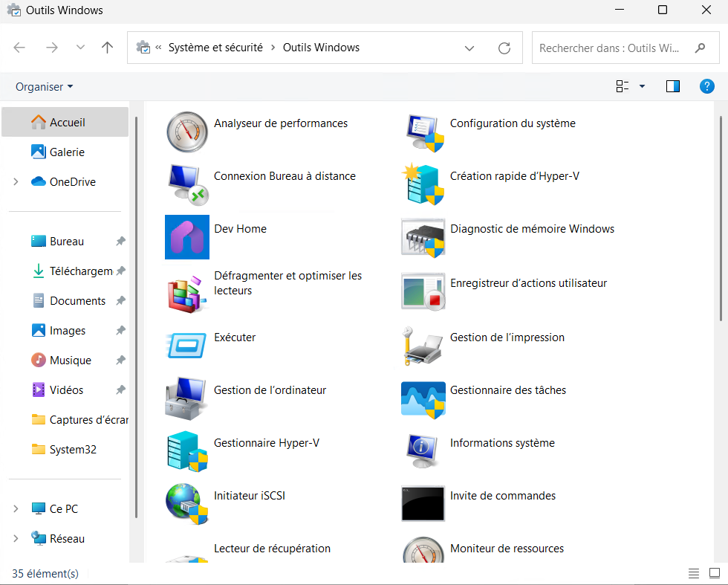The height and width of the screenshot is (585, 728).
Task: Open Vidéos in quick access
Action: pyautogui.click(x=65, y=390)
